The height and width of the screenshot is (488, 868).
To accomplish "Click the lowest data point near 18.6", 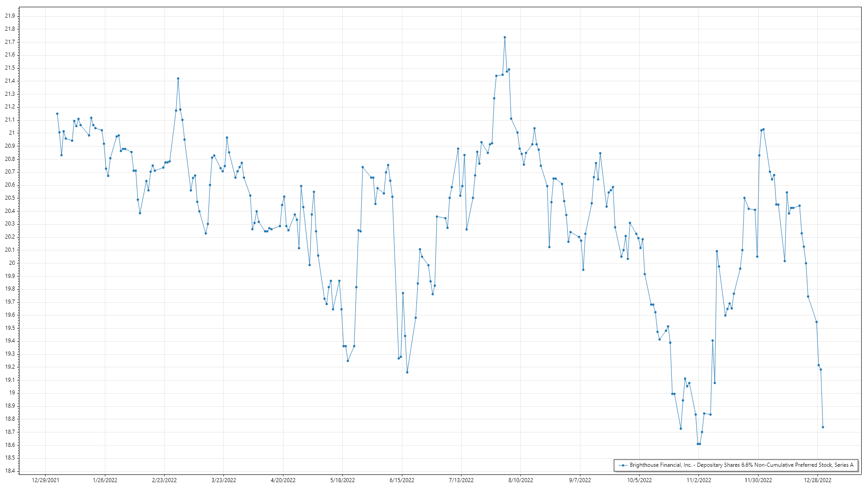I will point(698,444).
